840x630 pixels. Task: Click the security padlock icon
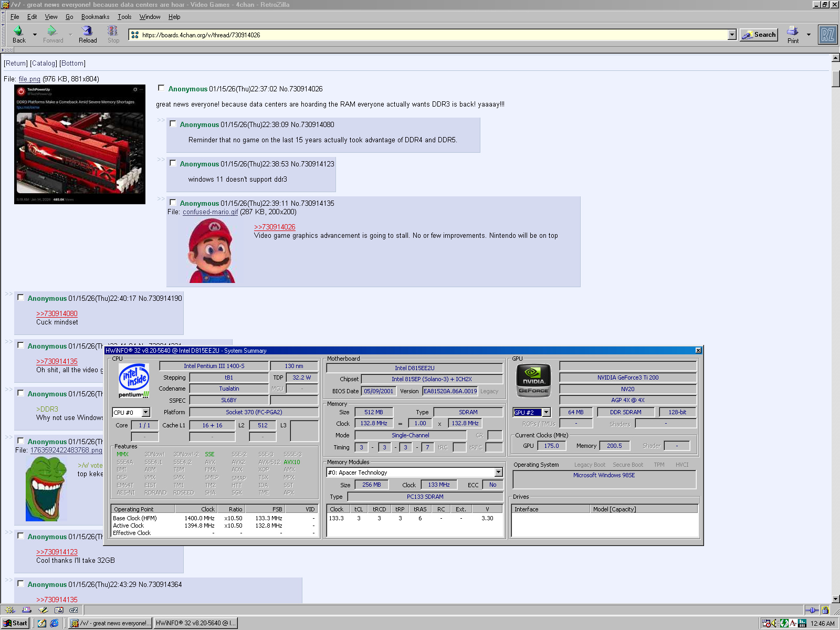coord(825,610)
